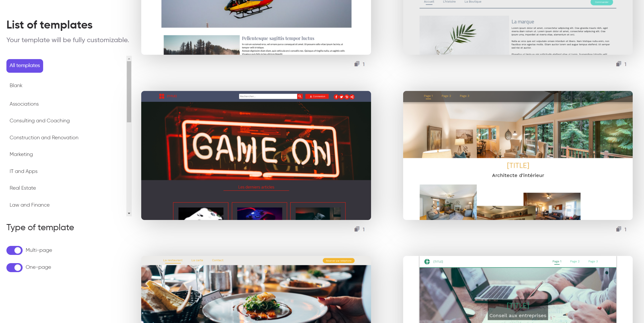644x323 pixels.
Task: Click the copy icon on interior architect template
Action: pos(619,229)
